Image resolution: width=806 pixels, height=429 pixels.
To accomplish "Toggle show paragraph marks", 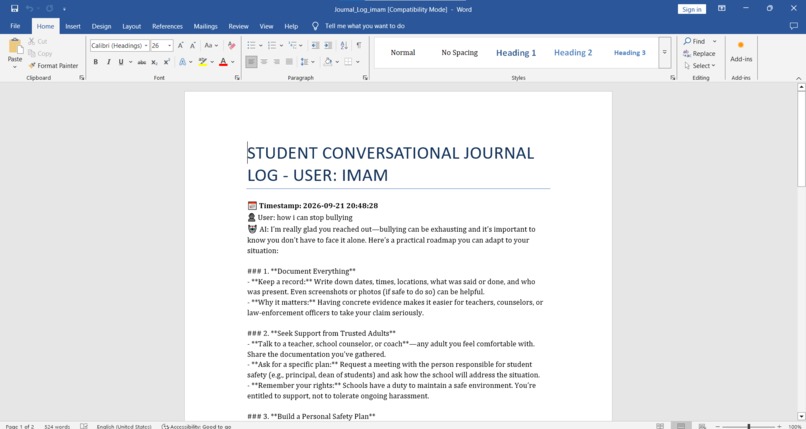I will click(x=359, y=46).
